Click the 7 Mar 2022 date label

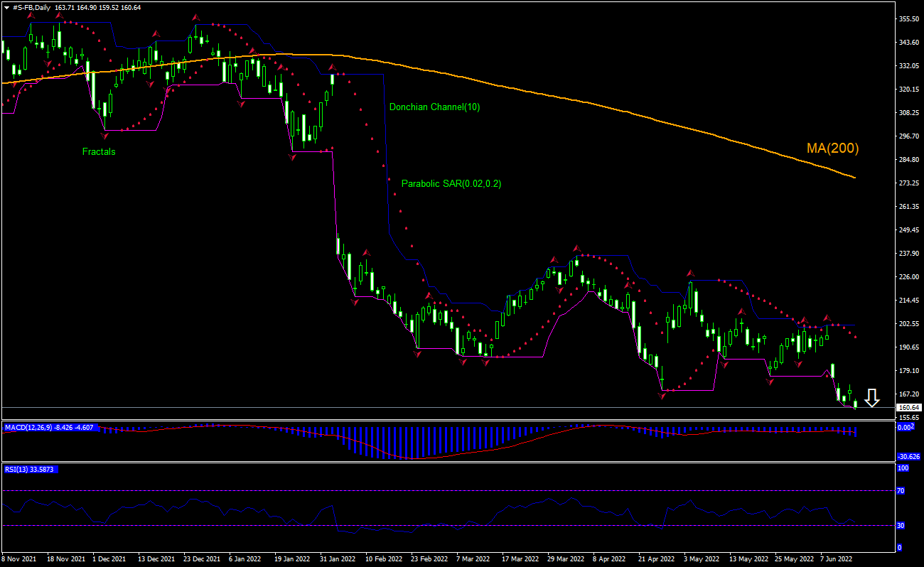472,559
